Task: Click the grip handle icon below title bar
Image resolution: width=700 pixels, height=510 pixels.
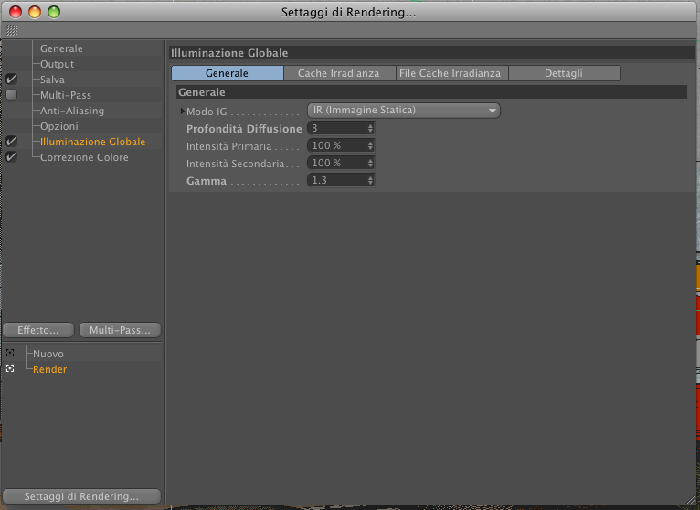Action: [12, 30]
